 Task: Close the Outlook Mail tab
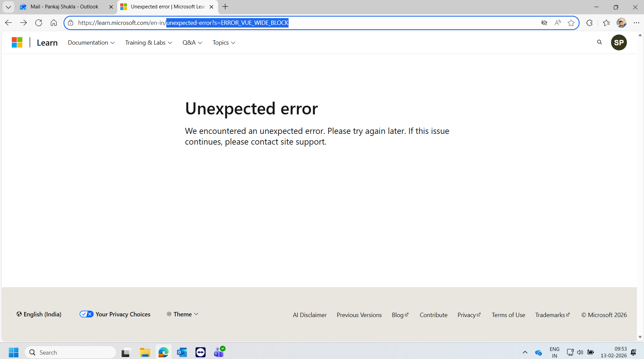[x=111, y=7]
